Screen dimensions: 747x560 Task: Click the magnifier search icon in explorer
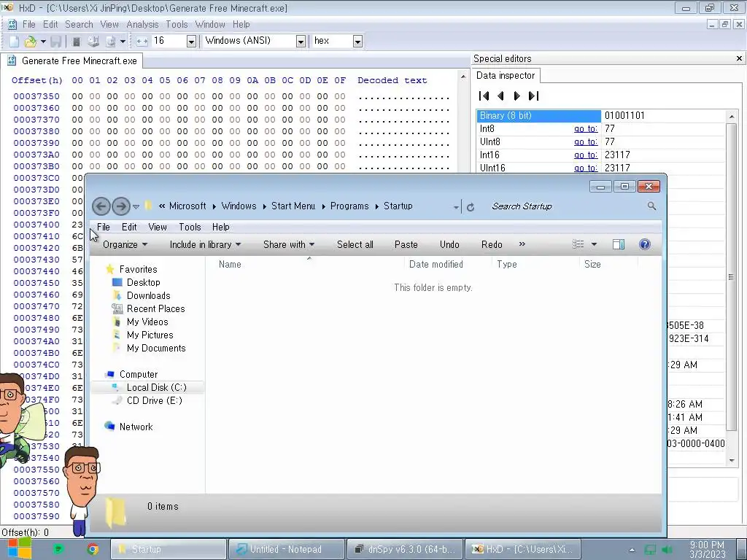[651, 206]
